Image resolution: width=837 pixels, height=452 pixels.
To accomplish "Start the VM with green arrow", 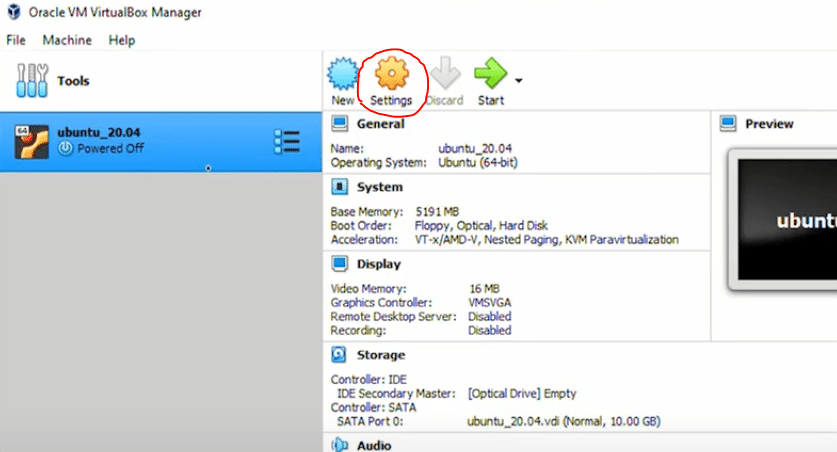I will tap(490, 75).
